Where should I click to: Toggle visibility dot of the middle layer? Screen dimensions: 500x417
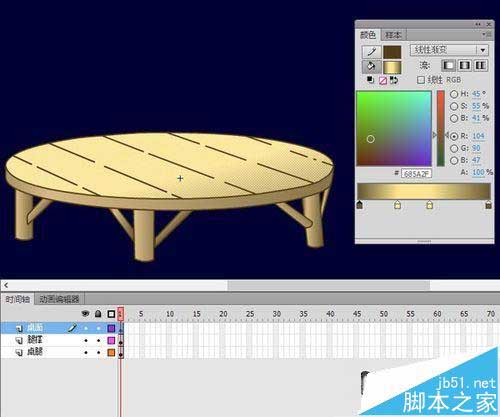[86, 340]
